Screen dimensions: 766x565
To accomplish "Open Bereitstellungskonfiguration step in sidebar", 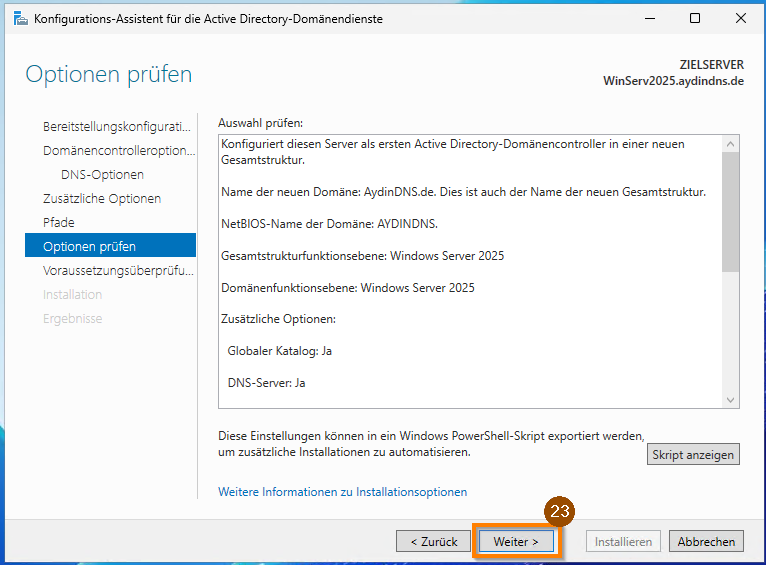I will click(117, 127).
